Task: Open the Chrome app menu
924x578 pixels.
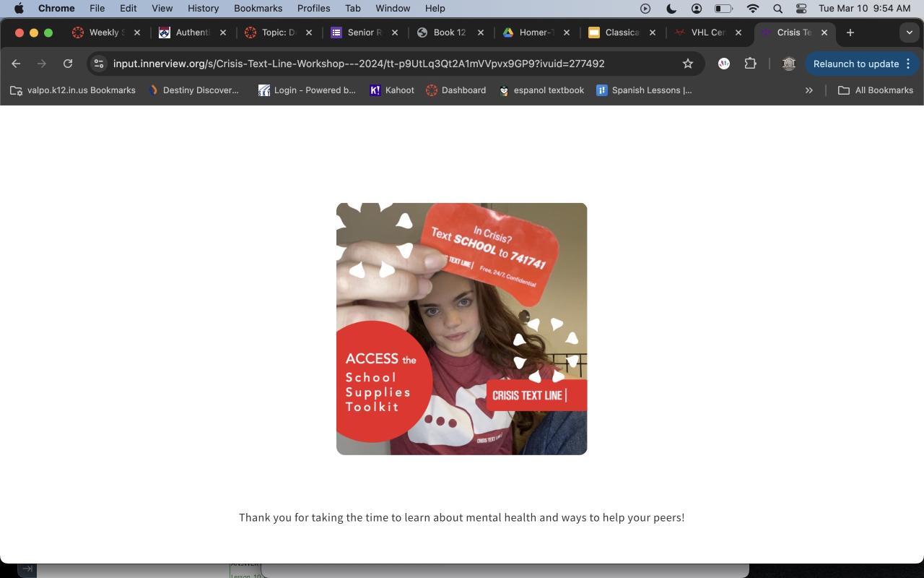Action: (x=56, y=9)
